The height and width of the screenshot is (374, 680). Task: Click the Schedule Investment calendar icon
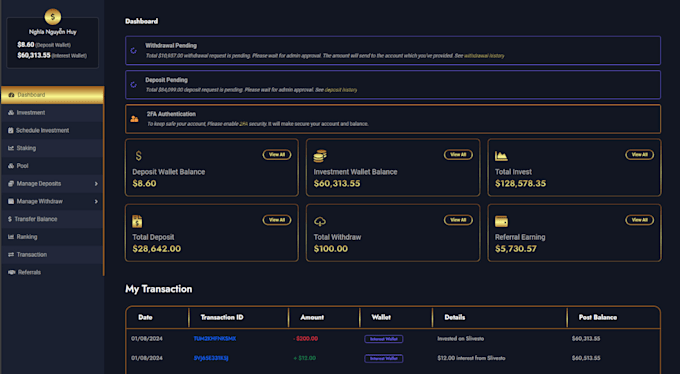(10, 131)
